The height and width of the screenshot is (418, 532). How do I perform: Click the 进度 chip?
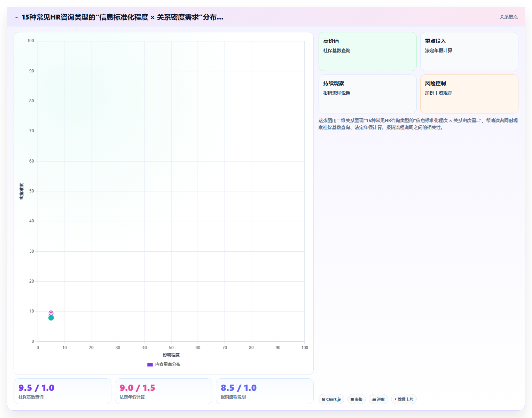pos(378,399)
